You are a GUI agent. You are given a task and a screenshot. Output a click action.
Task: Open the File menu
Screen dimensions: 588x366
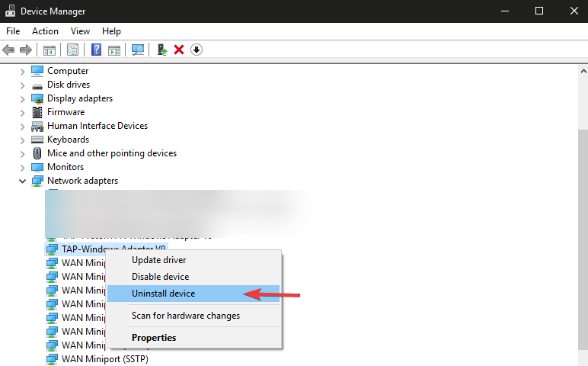(13, 31)
